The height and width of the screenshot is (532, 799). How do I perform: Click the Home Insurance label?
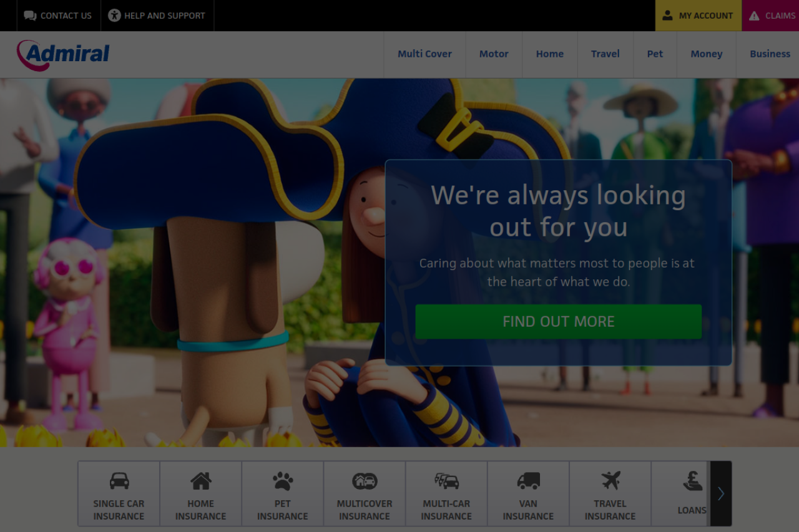pyautogui.click(x=200, y=510)
